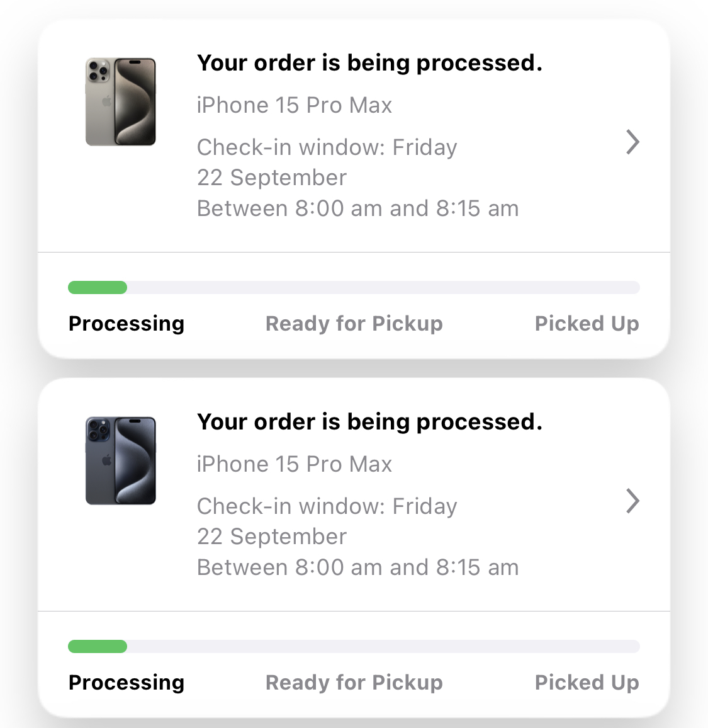Open blue titanium order details via chevron

632,501
